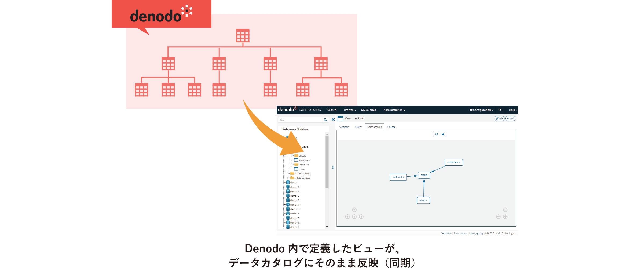This screenshot has height=268, width=644.
Task: Click the 5.Data Services folder icon
Action: pyautogui.click(x=292, y=178)
